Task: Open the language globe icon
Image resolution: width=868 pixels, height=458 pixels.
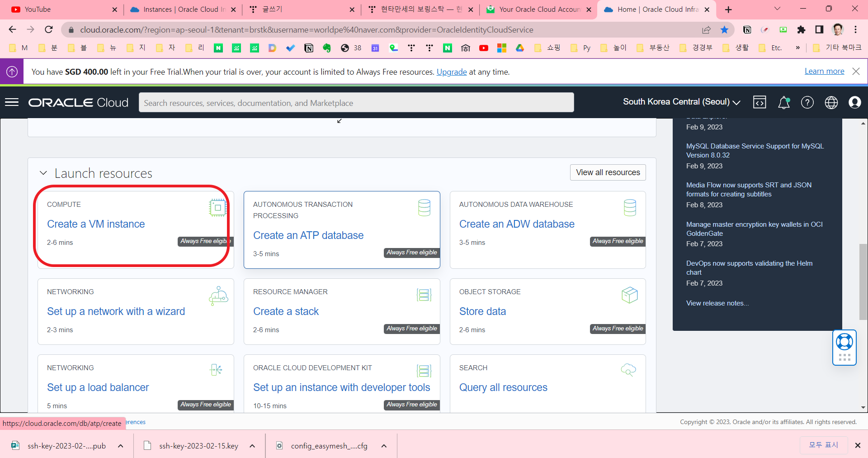Action: (x=831, y=103)
